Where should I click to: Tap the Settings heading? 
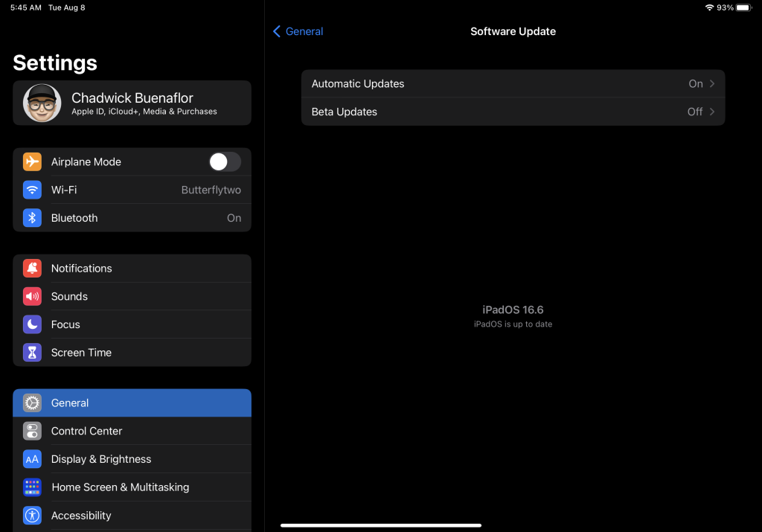[55, 63]
